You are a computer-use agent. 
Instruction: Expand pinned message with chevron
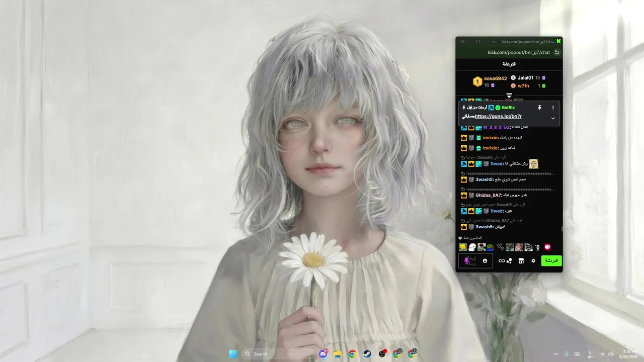click(553, 118)
